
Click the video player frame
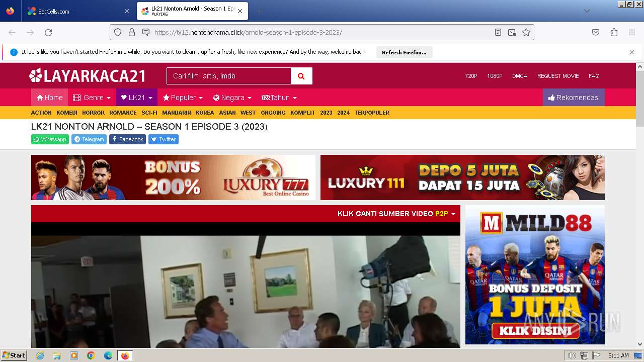pos(246,285)
